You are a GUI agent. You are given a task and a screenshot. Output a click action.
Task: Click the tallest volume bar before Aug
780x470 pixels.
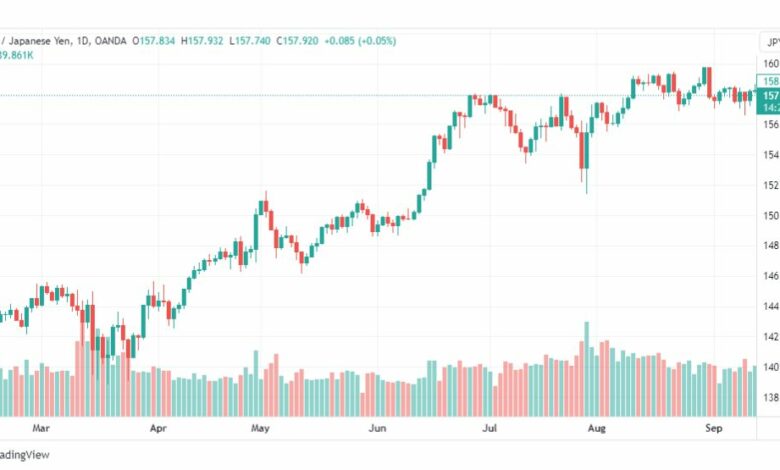point(586,369)
